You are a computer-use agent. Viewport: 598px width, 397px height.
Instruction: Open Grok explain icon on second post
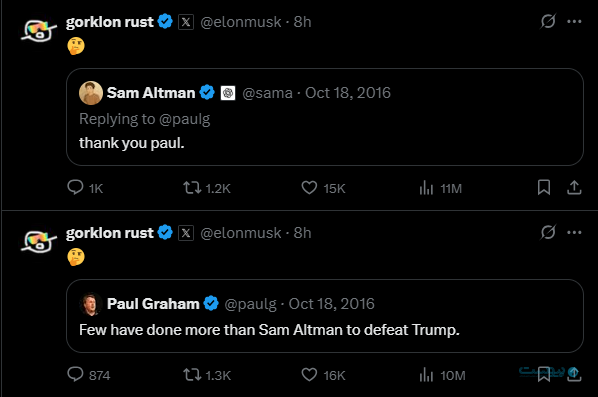pyautogui.click(x=548, y=232)
